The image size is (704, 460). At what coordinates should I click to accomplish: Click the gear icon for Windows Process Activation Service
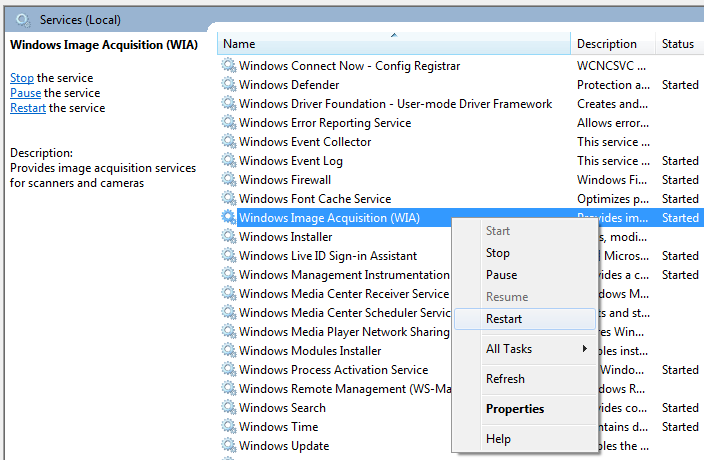pos(229,369)
